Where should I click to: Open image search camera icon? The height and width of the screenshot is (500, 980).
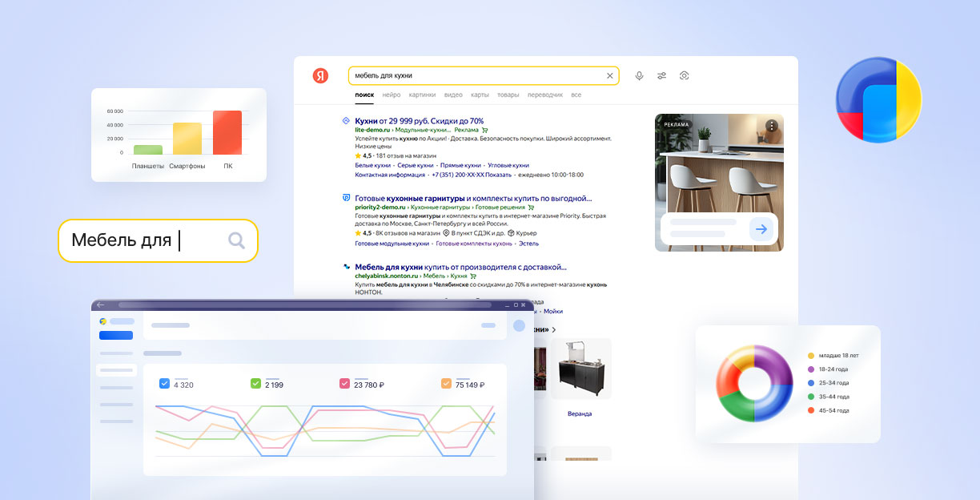684,75
